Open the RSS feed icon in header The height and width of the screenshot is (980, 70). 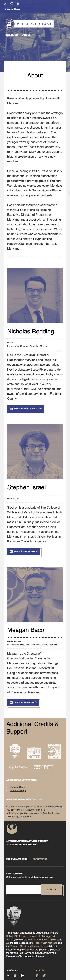tap(5, 4)
